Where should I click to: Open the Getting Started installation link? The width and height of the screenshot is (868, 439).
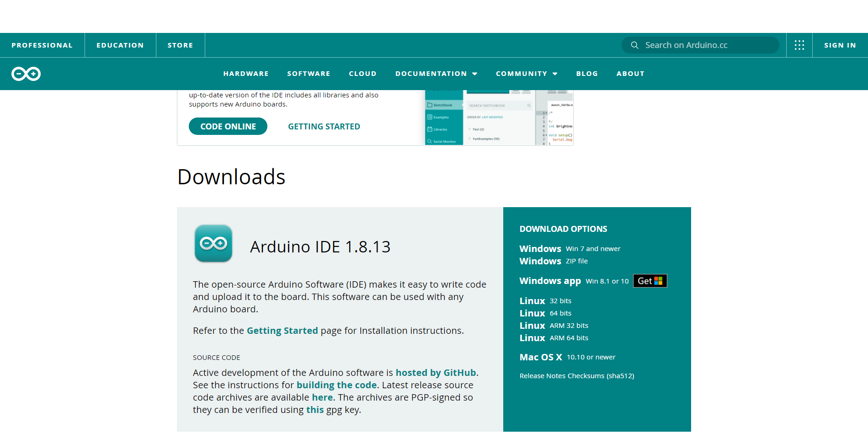click(282, 330)
